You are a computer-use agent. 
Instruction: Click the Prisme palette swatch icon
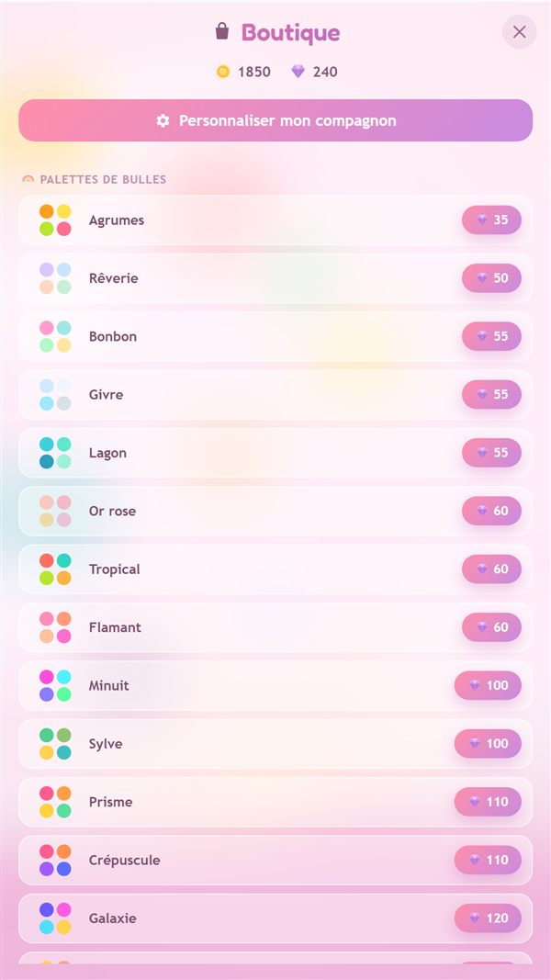tap(55, 802)
